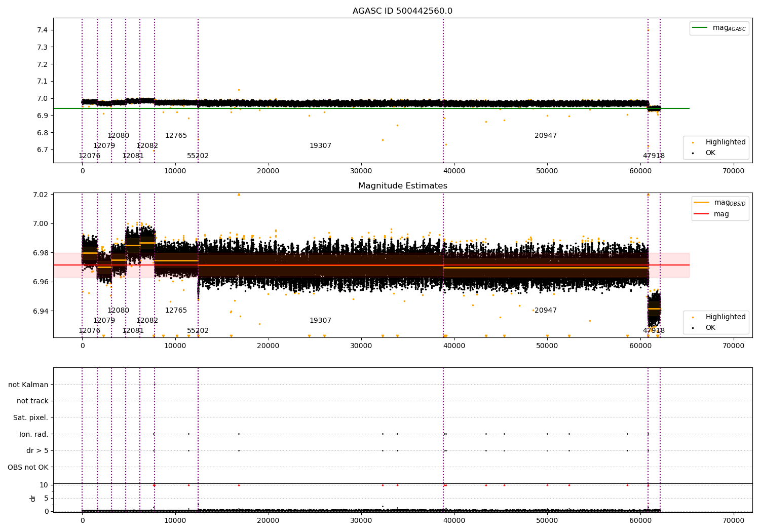
Task: Click the 6.94 y-axis tick label
Action: [x=41, y=311]
